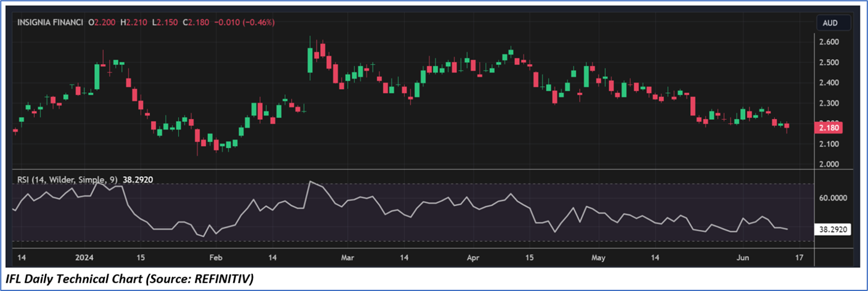Select the 2.300 price axis label
The height and width of the screenshot is (291, 868).
pos(828,103)
